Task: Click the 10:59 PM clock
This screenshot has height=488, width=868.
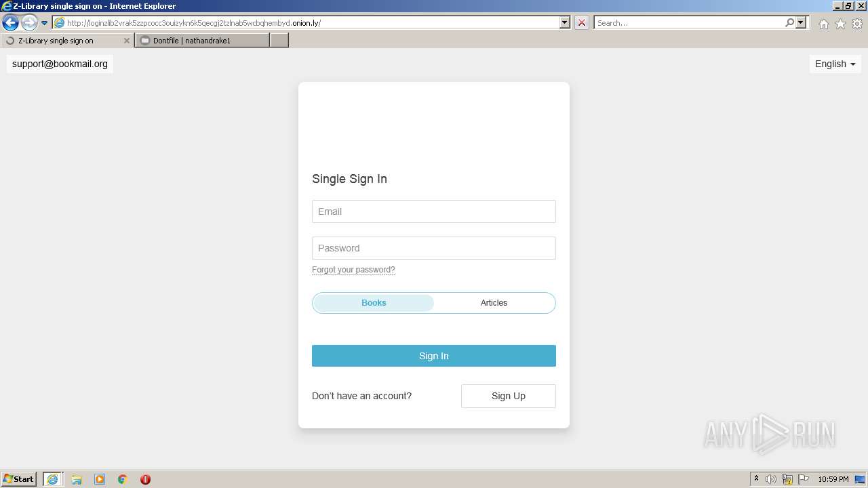Action: pos(833,479)
